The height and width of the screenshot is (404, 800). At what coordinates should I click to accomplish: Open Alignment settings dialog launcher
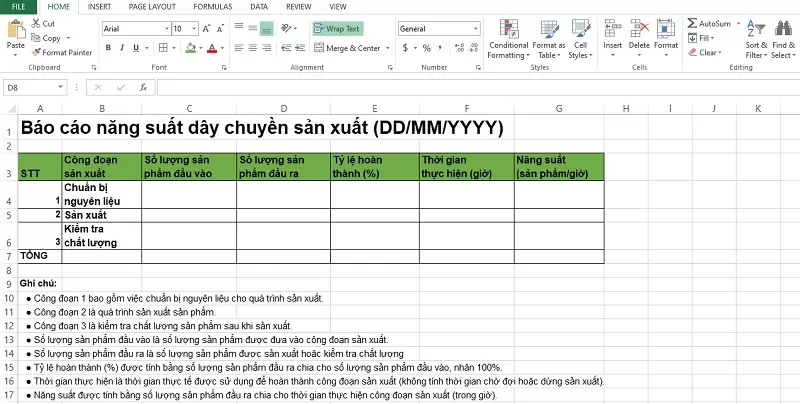[x=390, y=67]
